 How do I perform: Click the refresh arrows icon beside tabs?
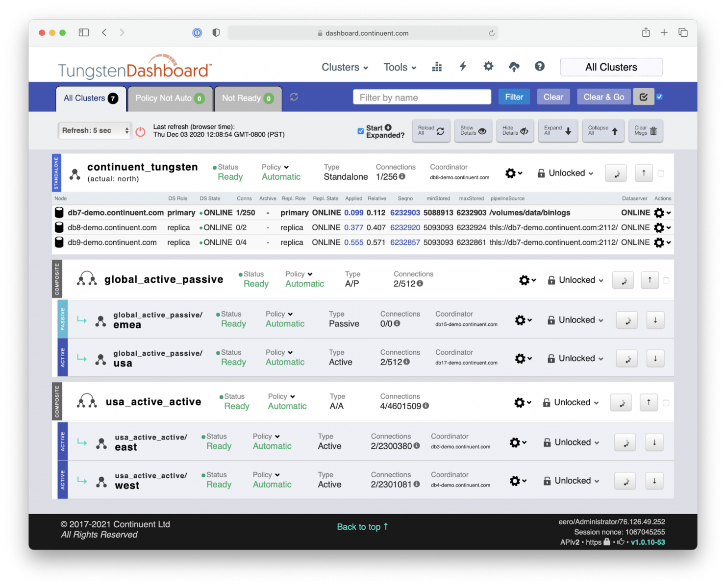pos(294,97)
